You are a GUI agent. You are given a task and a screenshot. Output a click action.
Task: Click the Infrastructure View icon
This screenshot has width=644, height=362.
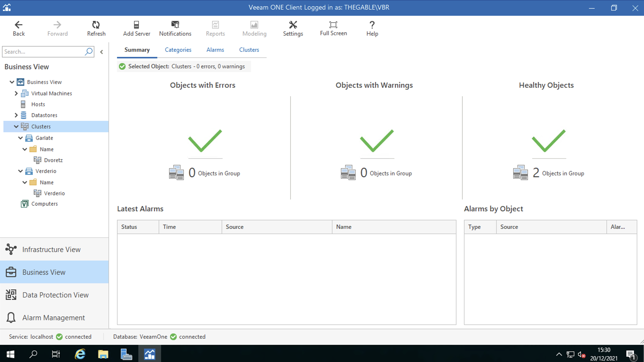pos(11,249)
